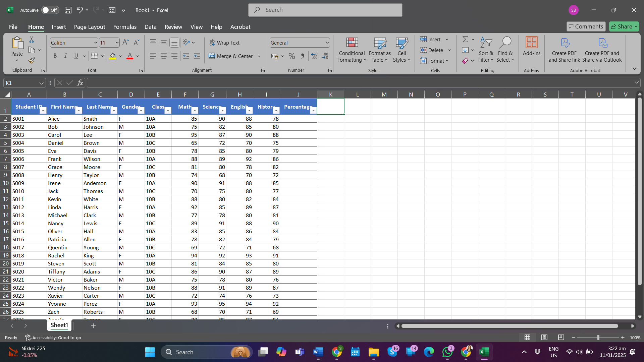Expand the Number Format dropdown

[x=327, y=43]
